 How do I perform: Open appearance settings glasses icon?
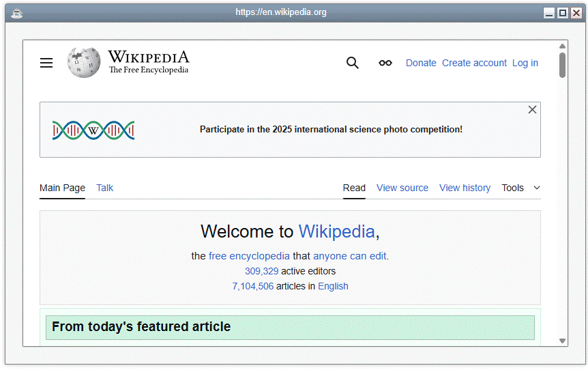(x=385, y=63)
